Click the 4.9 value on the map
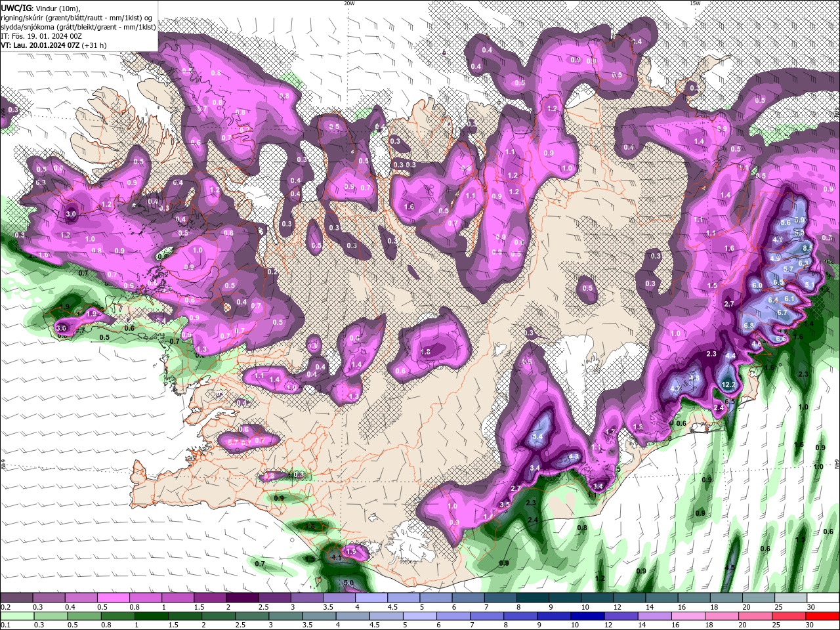 775,259
